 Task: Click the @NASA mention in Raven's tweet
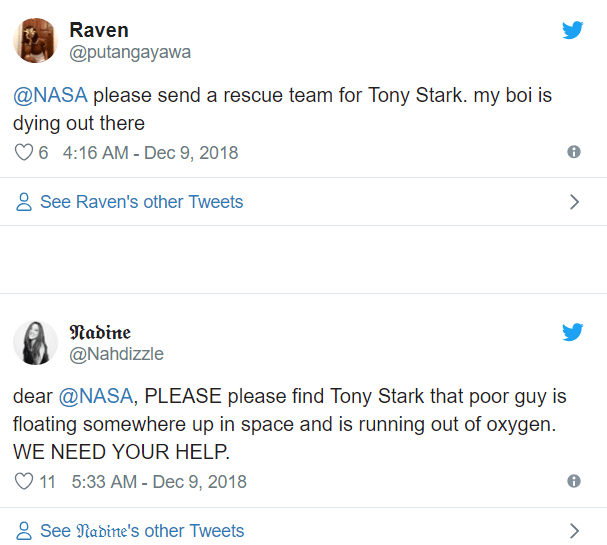click(x=50, y=97)
